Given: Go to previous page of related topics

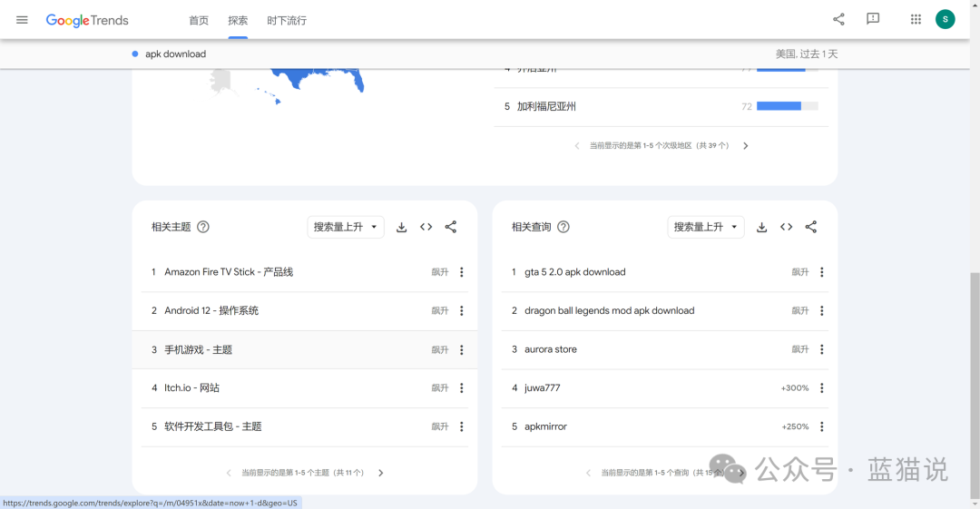Looking at the screenshot, I should pyautogui.click(x=229, y=473).
